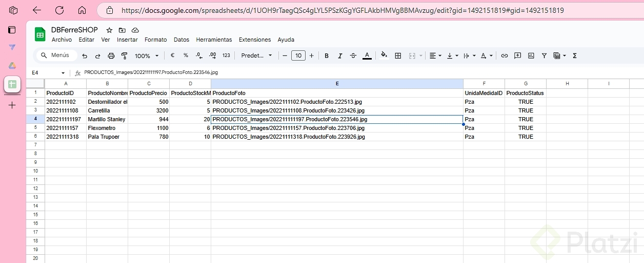The width and height of the screenshot is (644, 263).
Task: Reload the browser page
Action: (x=59, y=10)
